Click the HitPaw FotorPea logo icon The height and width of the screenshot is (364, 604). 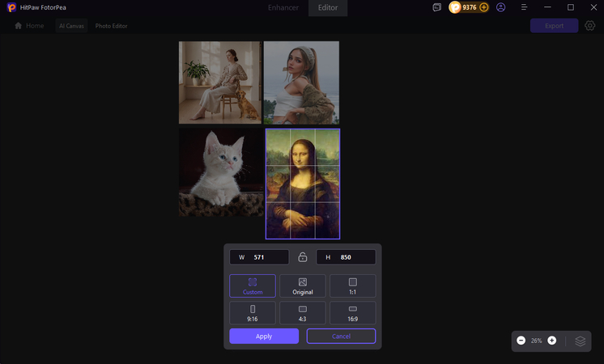click(x=11, y=7)
